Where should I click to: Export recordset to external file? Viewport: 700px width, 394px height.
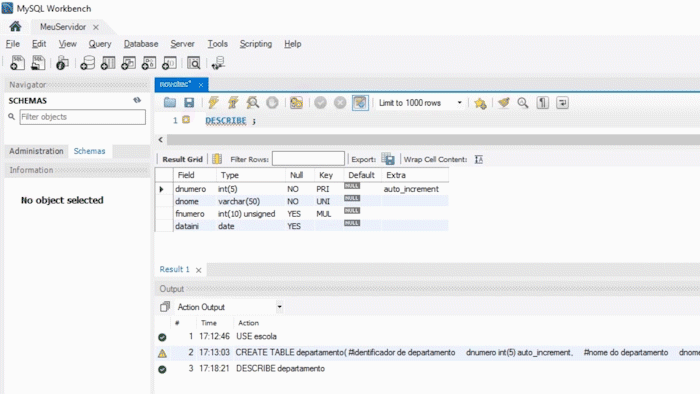[x=388, y=159]
